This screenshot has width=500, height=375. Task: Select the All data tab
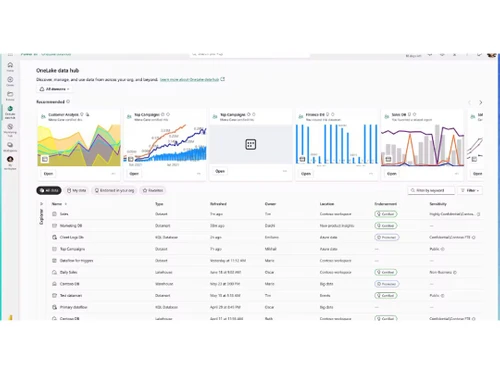(x=49, y=190)
